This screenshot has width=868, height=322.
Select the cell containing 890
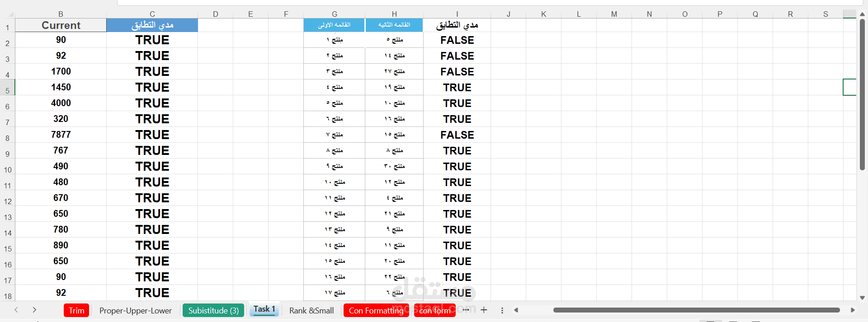pos(61,245)
